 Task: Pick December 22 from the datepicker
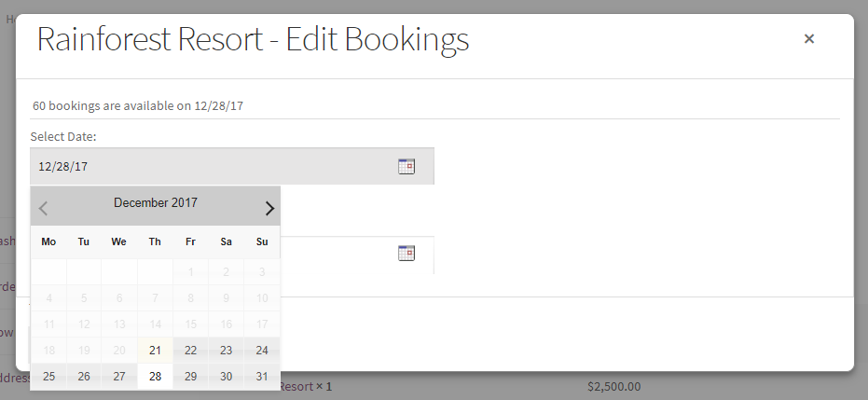pyautogui.click(x=190, y=351)
